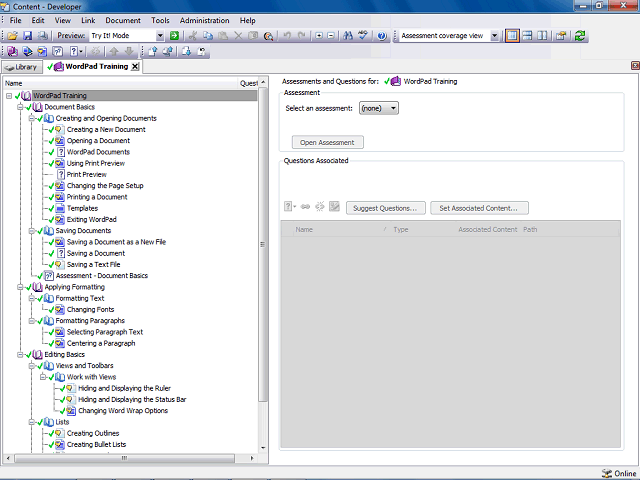
Task: Click the Copy toolbar icon
Action: pos(208,36)
